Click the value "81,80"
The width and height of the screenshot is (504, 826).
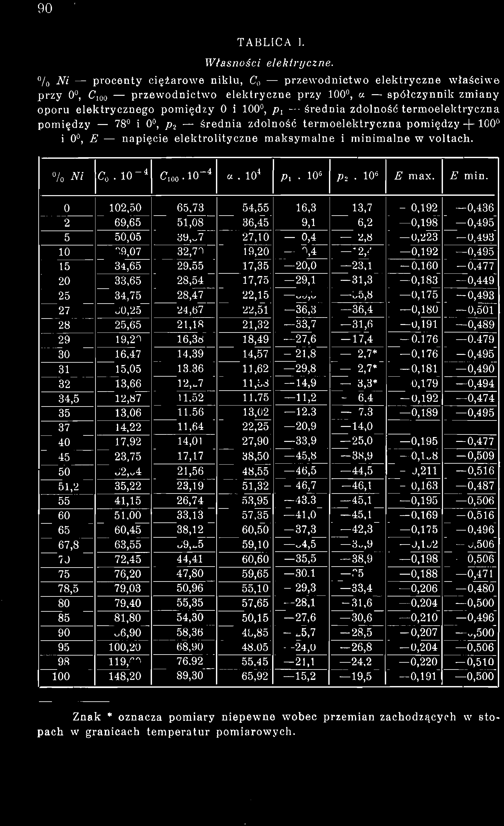(128, 617)
